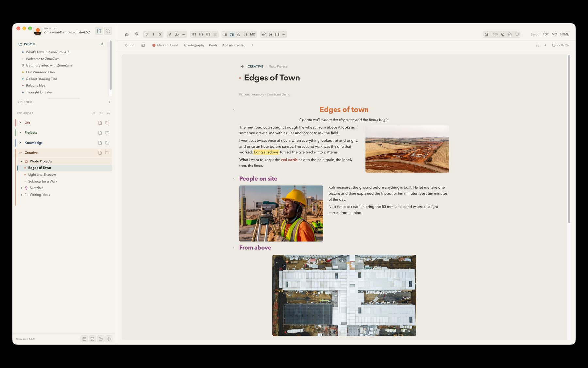Viewport: 588px width, 368px height.
Task: Zoom out of the note
Action: (x=486, y=34)
